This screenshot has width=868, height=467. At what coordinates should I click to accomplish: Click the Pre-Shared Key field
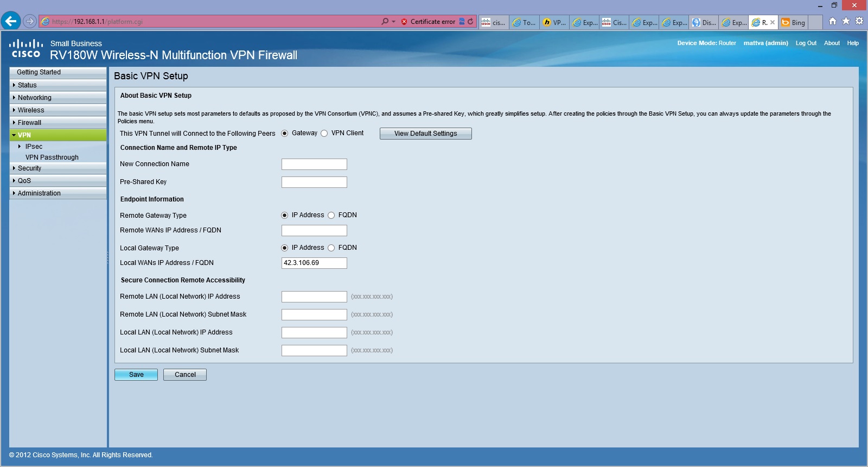point(314,182)
